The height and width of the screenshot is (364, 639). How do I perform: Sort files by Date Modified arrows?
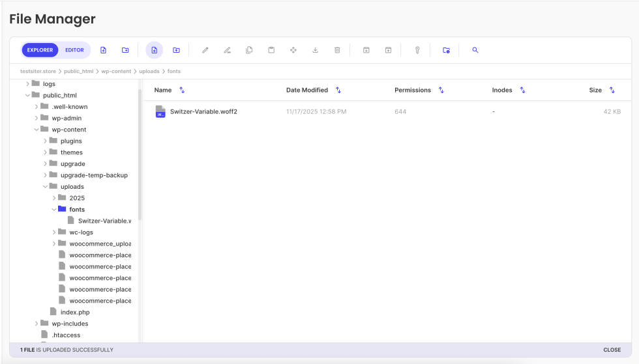pos(338,91)
